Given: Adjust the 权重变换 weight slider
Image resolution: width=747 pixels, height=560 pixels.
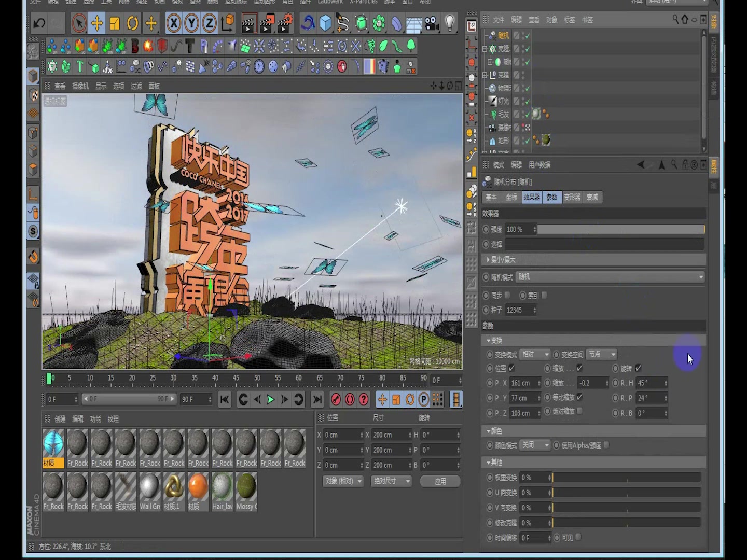Looking at the screenshot, I should pos(626,477).
